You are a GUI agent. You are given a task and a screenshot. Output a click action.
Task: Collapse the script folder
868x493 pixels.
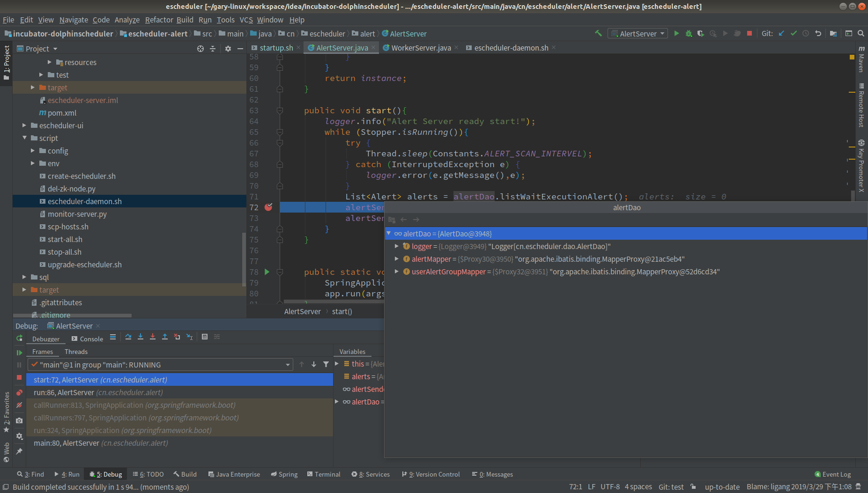[24, 138]
